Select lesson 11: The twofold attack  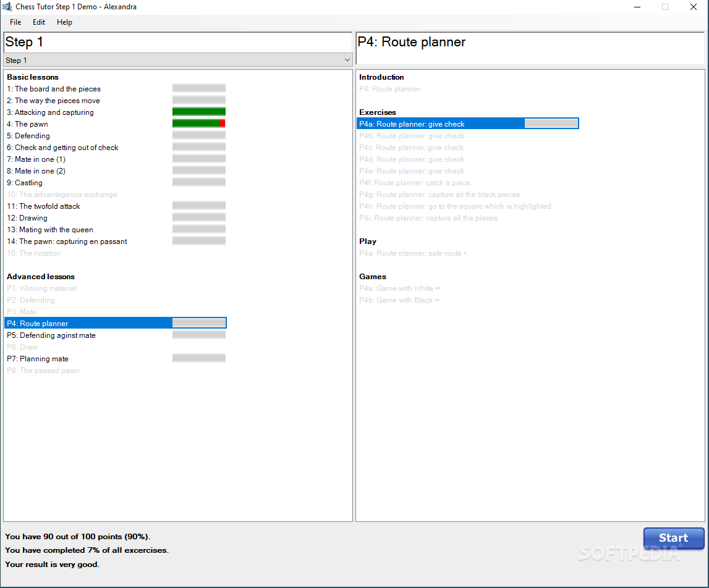[x=43, y=206]
